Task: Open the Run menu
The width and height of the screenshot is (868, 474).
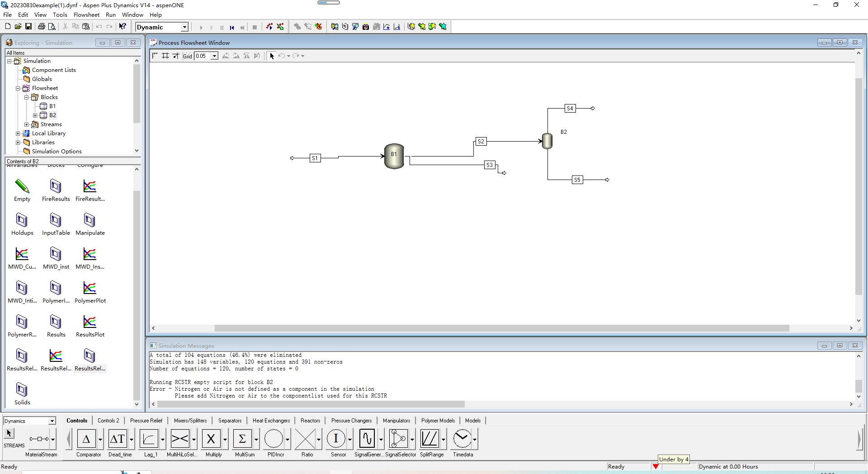Action: (111, 15)
